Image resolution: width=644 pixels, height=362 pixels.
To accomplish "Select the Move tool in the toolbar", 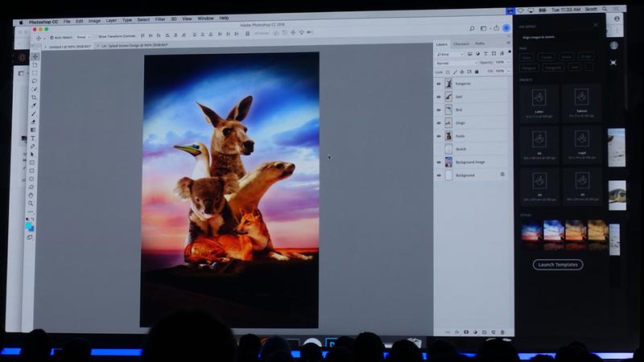I will click(34, 56).
